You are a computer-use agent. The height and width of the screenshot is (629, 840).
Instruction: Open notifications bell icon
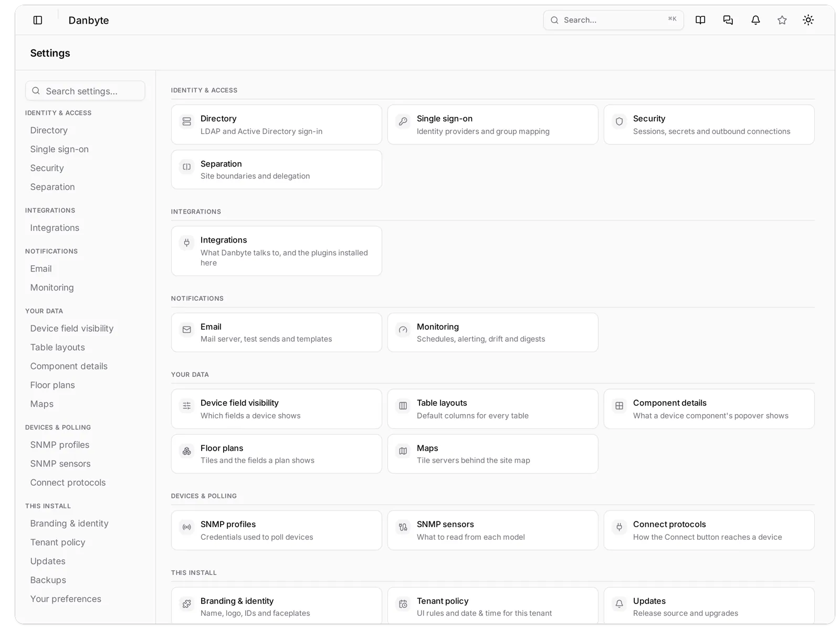tap(755, 20)
